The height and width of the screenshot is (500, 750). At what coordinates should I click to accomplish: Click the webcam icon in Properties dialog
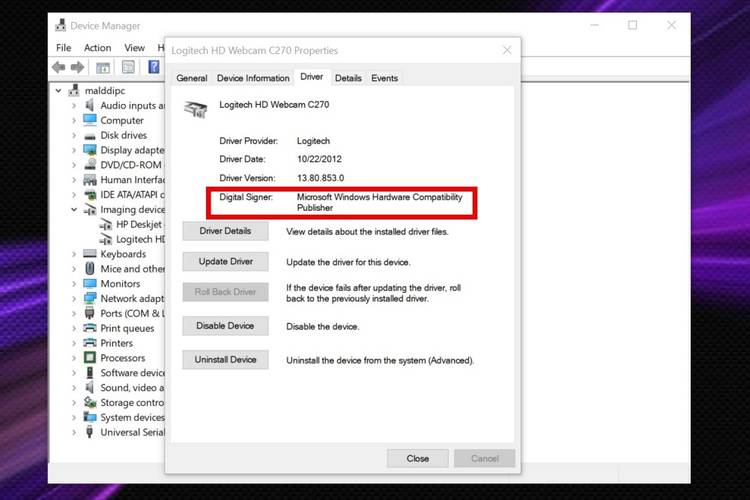pos(196,109)
